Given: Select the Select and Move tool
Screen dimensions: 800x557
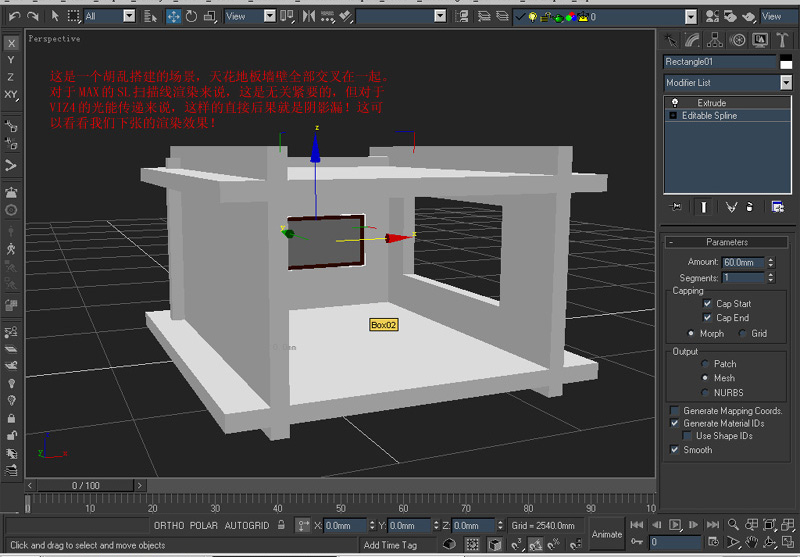Looking at the screenshot, I should coord(174,16).
